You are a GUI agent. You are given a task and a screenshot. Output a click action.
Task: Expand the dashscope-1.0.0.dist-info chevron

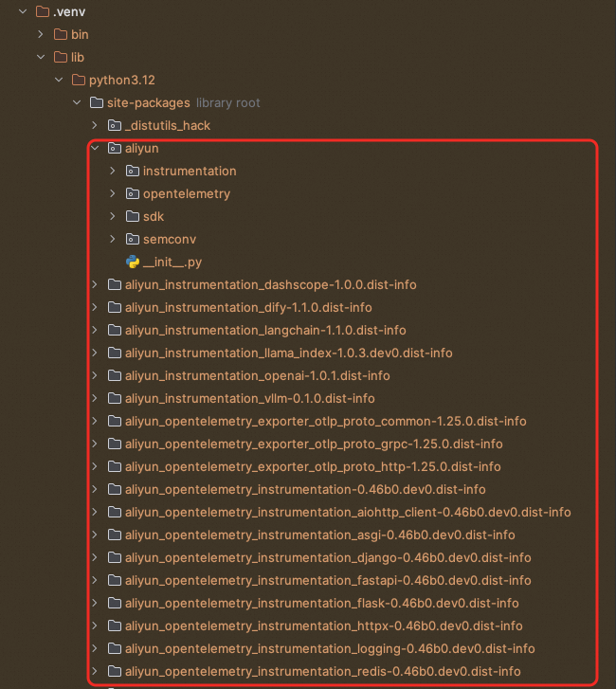point(95,284)
